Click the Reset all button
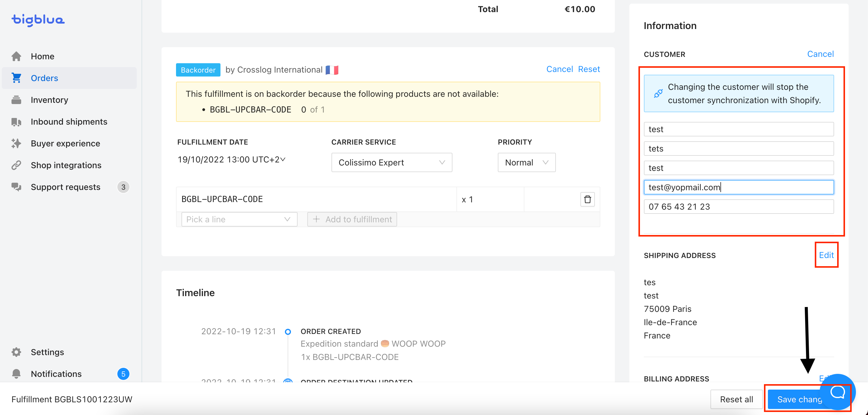The height and width of the screenshot is (415, 868). 736,399
